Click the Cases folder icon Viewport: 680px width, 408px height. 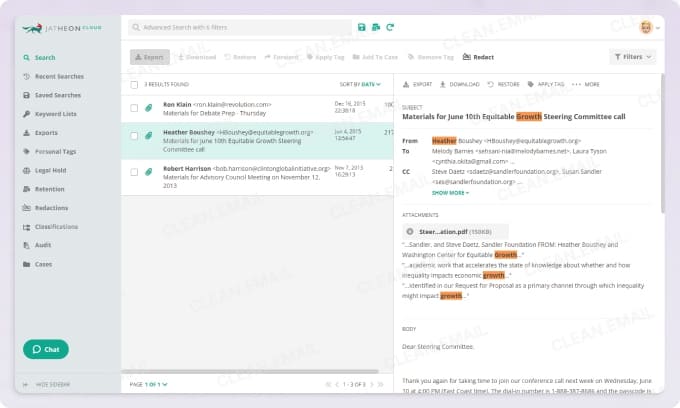[26, 264]
